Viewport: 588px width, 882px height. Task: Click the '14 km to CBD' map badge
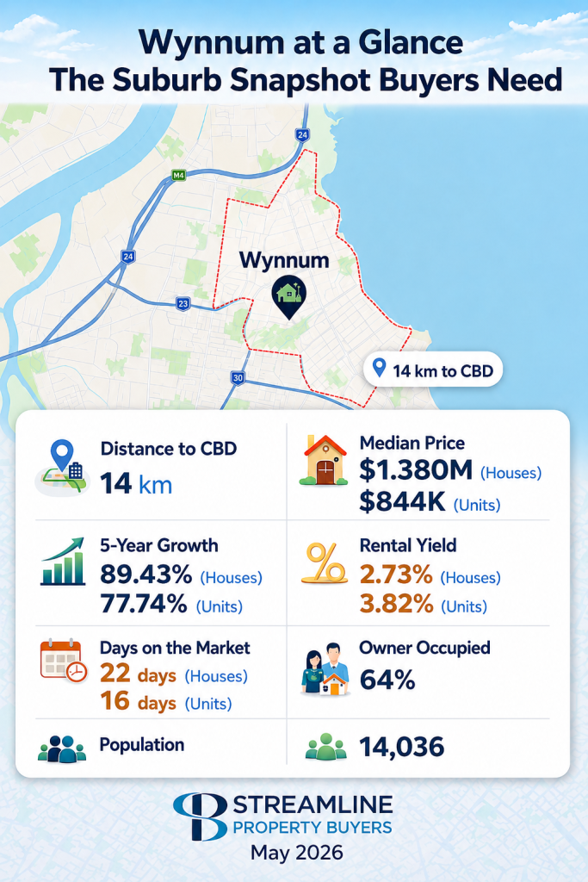[433, 370]
